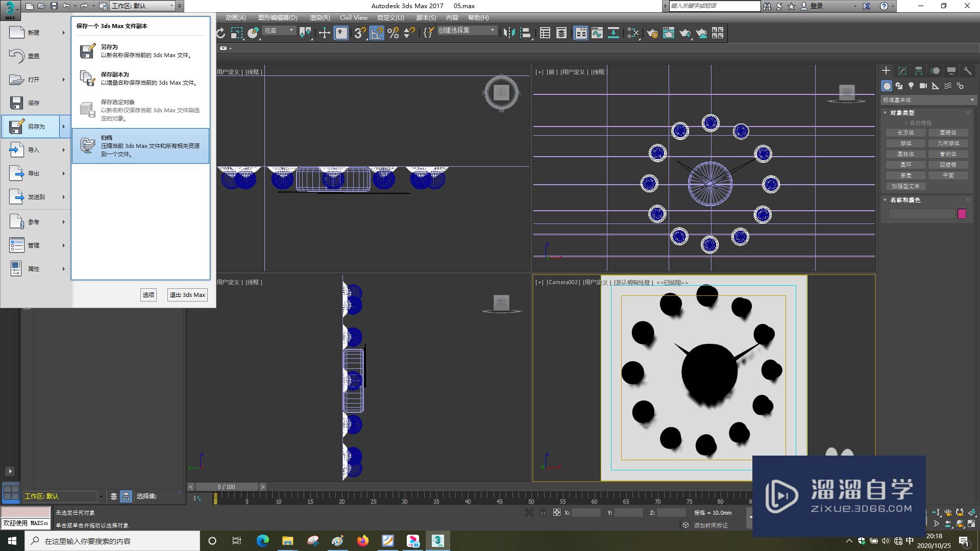980x551 pixels.
Task: Open the workspace (工作区: 默认) dropdown in title bar
Action: (142, 6)
